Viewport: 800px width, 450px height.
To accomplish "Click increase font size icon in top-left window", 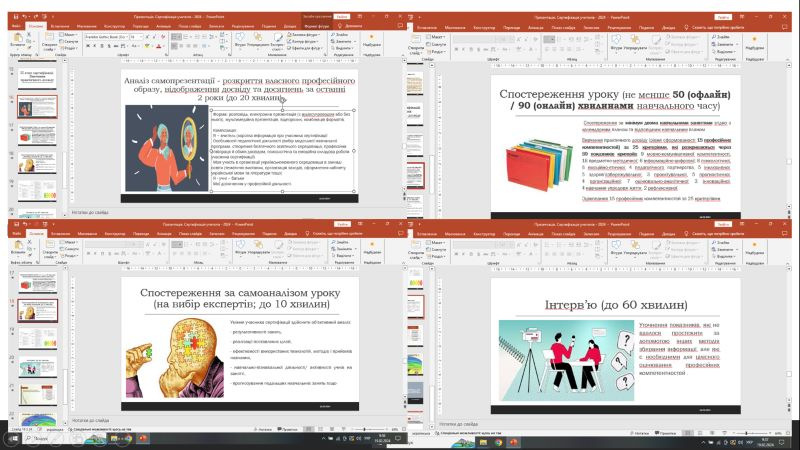I will [147, 37].
